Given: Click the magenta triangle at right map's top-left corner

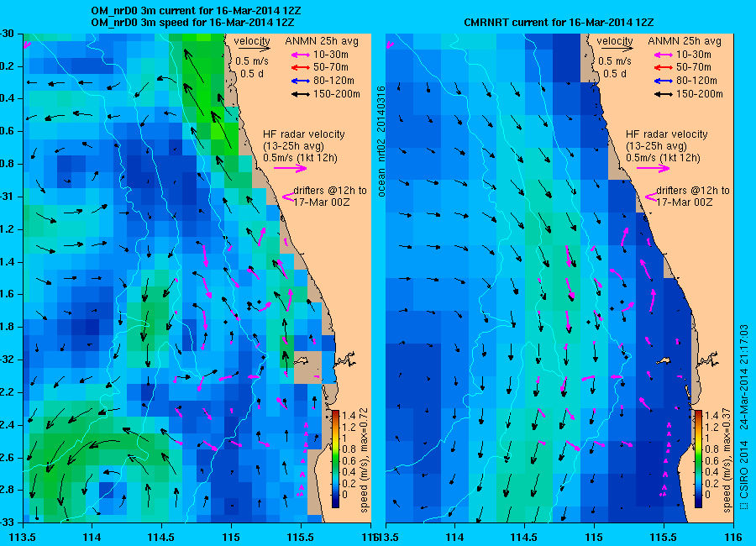Looking at the screenshot, I should click(x=390, y=45).
